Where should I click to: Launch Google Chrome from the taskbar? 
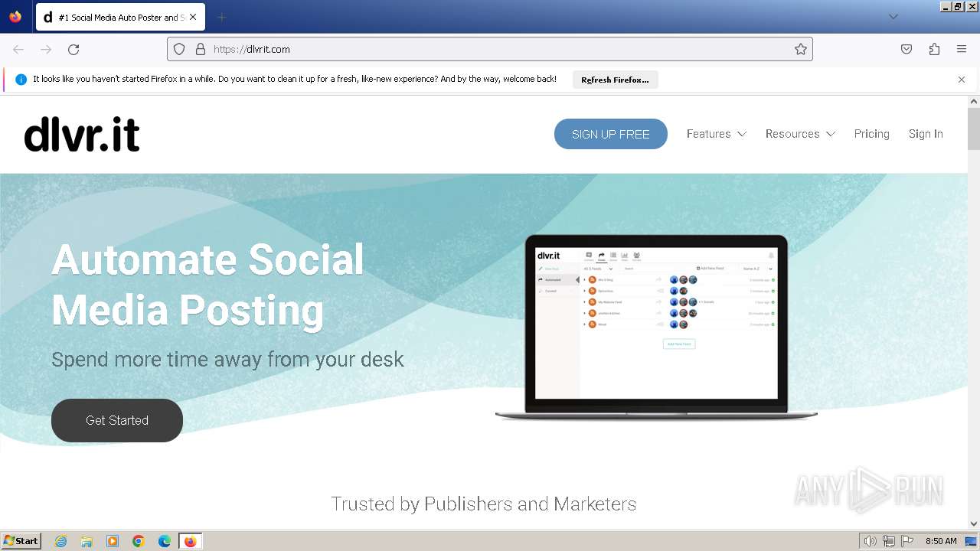click(139, 541)
